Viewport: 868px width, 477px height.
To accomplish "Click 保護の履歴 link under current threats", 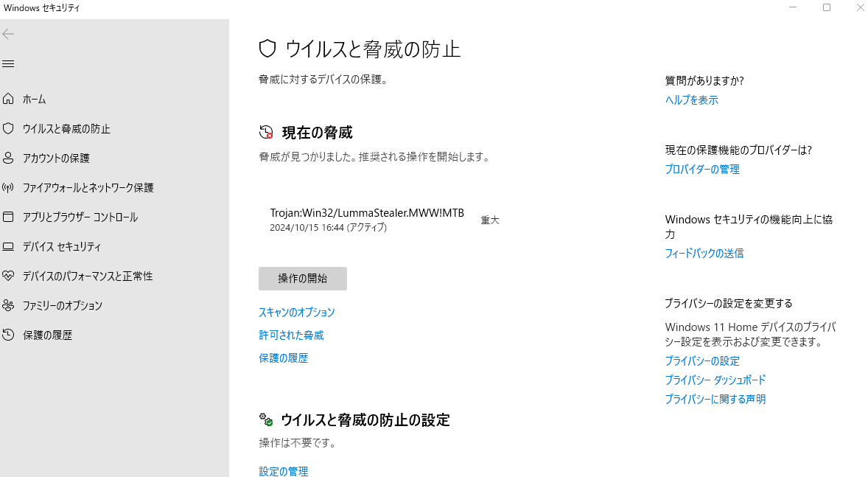I will (x=283, y=358).
